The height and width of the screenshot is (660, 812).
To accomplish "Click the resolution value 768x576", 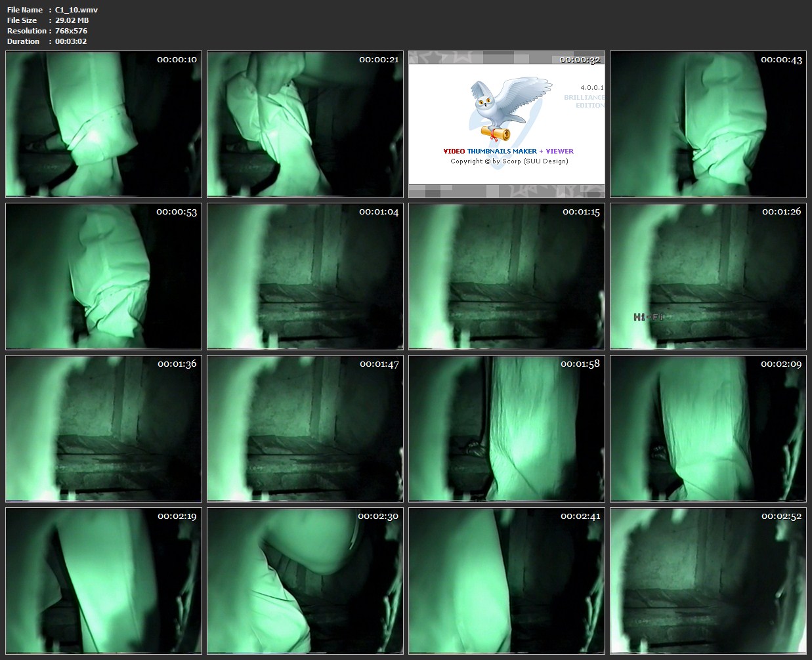I will click(71, 31).
